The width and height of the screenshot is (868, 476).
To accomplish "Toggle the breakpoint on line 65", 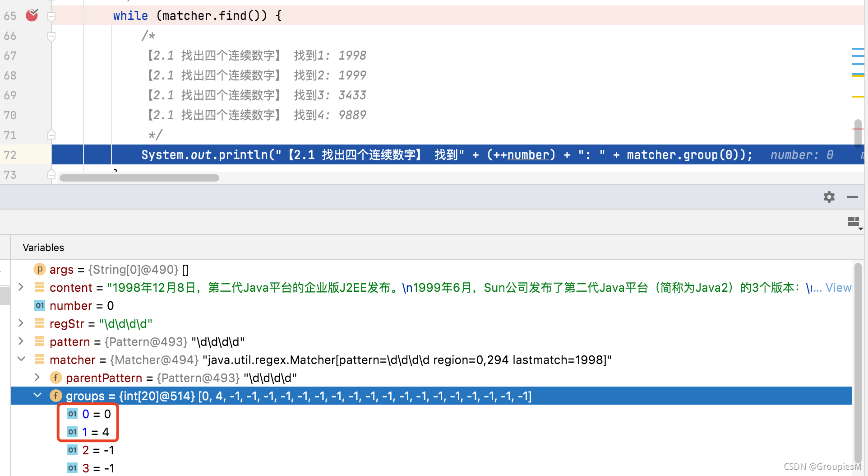I will point(32,16).
